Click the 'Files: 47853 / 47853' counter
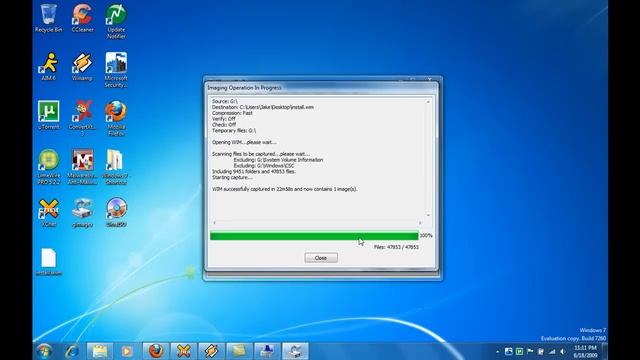Viewport: 640px width, 360px height. (396, 247)
